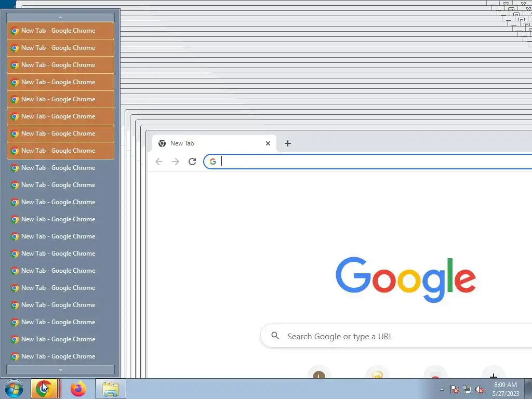Click the Google Chrome taskbar icon

(45, 389)
